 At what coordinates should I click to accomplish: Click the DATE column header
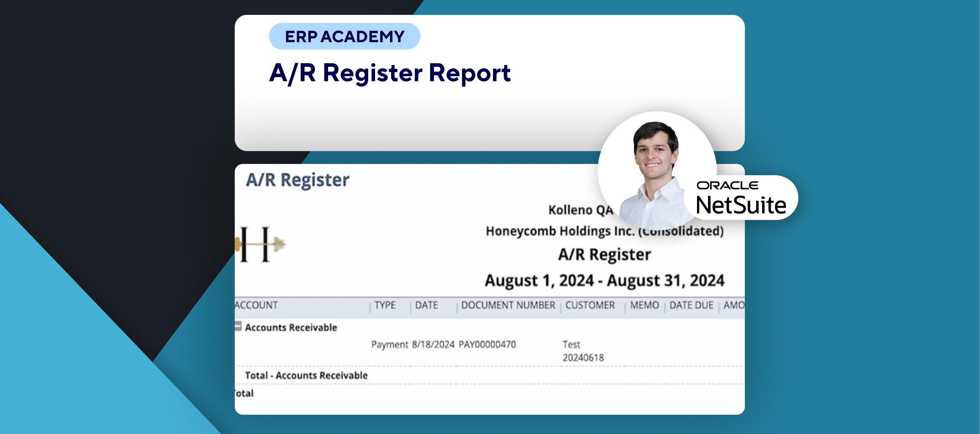(x=426, y=305)
